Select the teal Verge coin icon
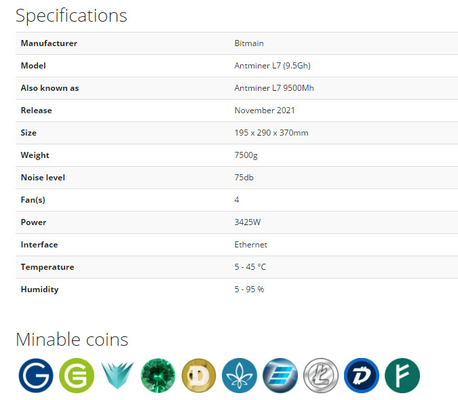Screen dimensions: 458x400 pos(117,375)
